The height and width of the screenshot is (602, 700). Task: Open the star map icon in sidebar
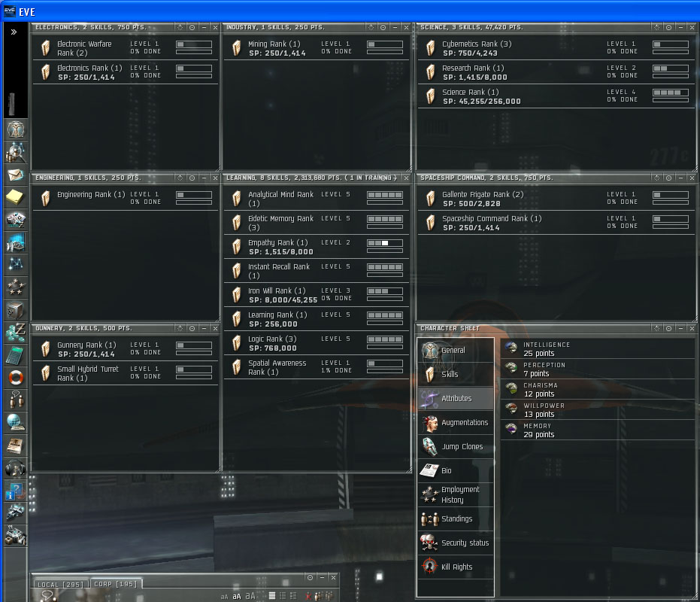click(16, 265)
